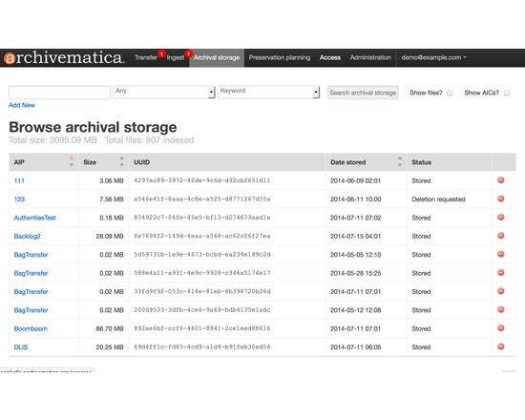525x420 pixels.
Task: Open the Access tab
Action: point(330,57)
